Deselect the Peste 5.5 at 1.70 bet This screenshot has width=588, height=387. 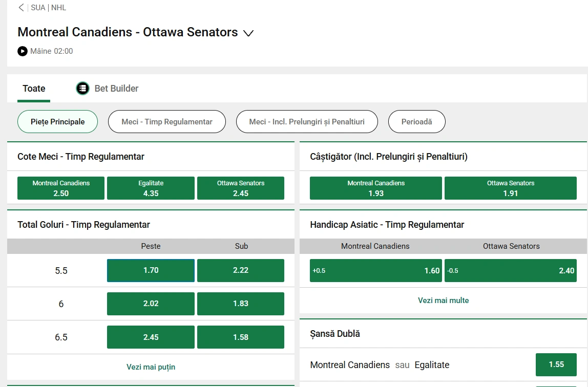(x=150, y=270)
